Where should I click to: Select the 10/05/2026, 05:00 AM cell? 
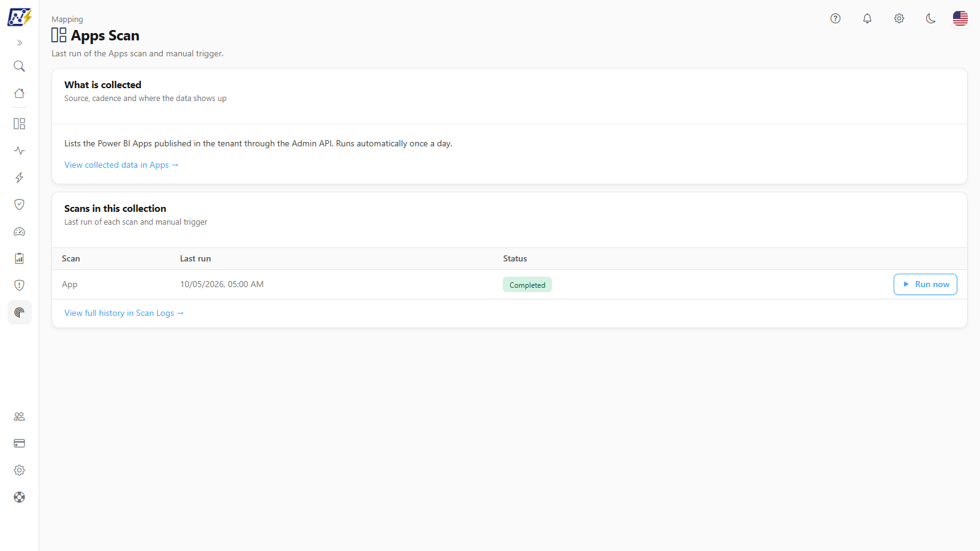coord(222,284)
